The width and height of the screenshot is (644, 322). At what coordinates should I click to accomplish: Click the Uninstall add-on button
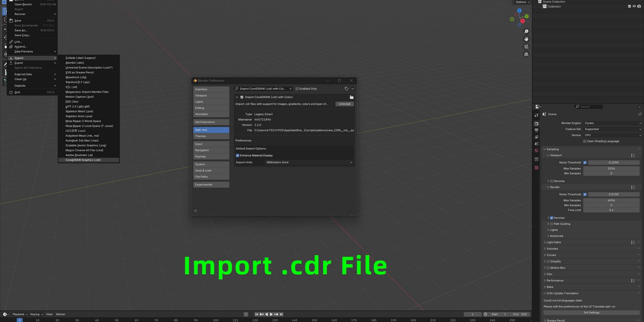pos(345,104)
